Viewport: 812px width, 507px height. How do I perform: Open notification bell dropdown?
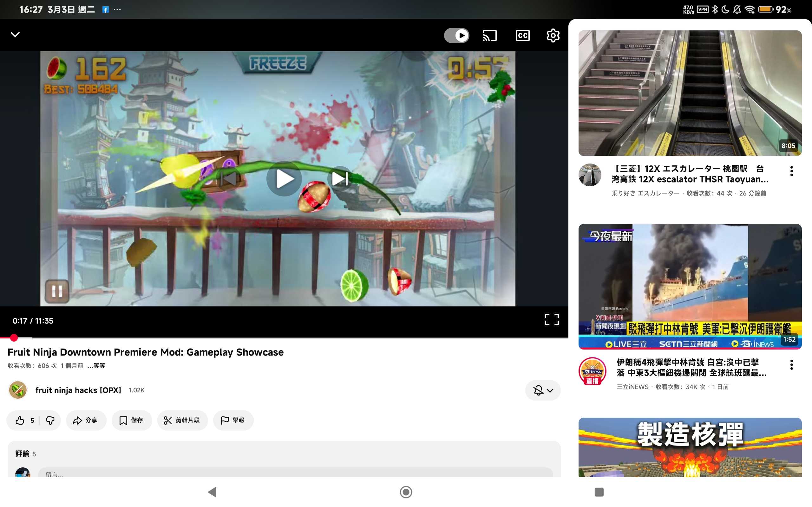pyautogui.click(x=543, y=390)
